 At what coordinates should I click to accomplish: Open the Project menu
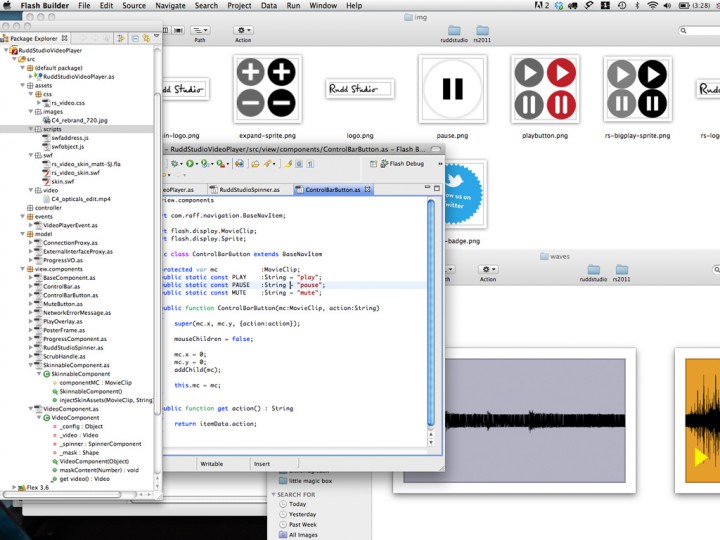(x=239, y=6)
